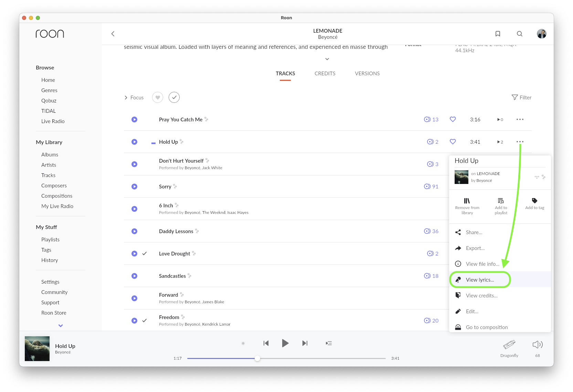
Task: Select View lyrics... menu item
Action: [500, 280]
